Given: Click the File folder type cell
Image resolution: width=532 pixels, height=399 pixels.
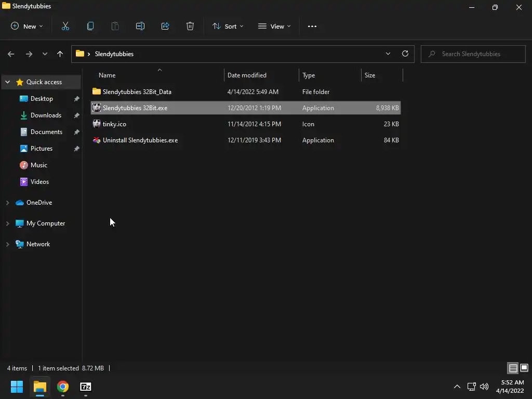Looking at the screenshot, I should coord(316,91).
